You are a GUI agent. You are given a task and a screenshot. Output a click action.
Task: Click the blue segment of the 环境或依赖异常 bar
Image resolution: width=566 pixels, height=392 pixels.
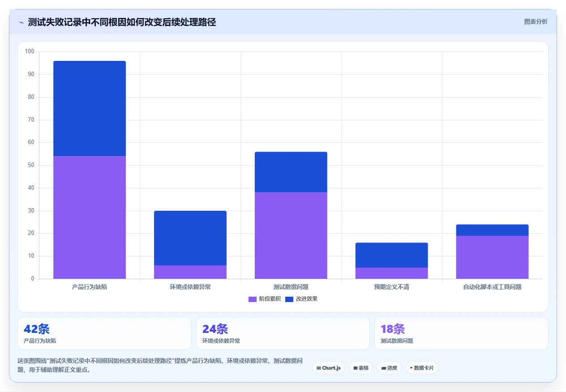click(x=190, y=238)
